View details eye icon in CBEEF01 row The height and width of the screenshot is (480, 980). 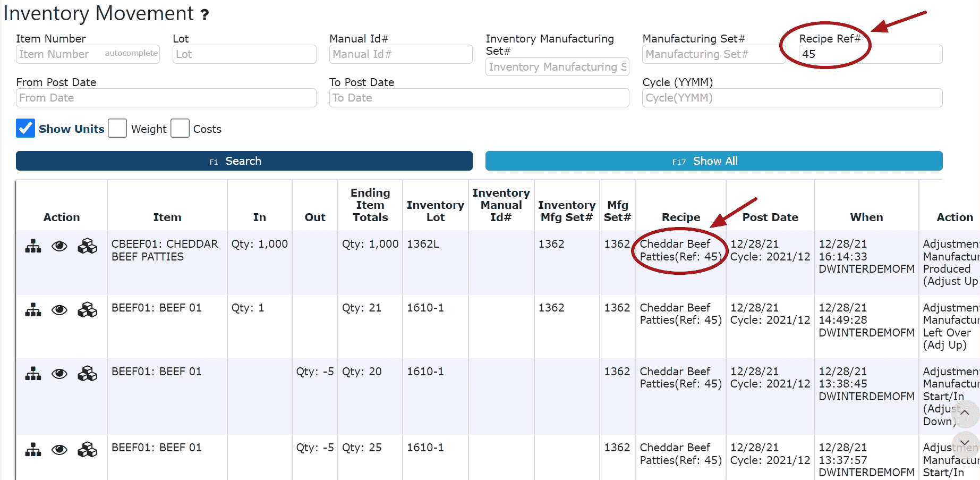point(59,246)
